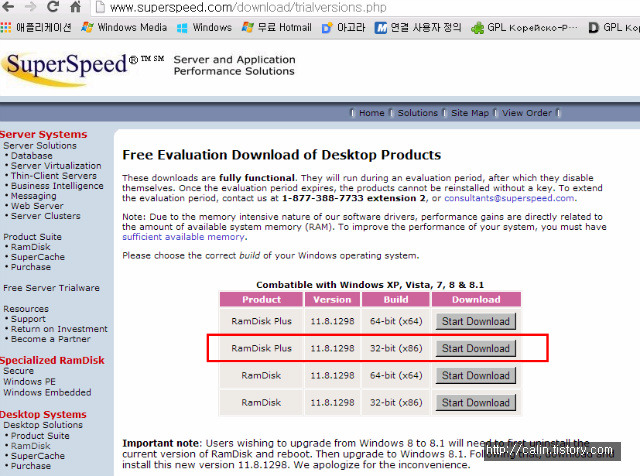The height and width of the screenshot is (476, 640).
Task: Open Return on Investment sidebar link
Action: 59,329
